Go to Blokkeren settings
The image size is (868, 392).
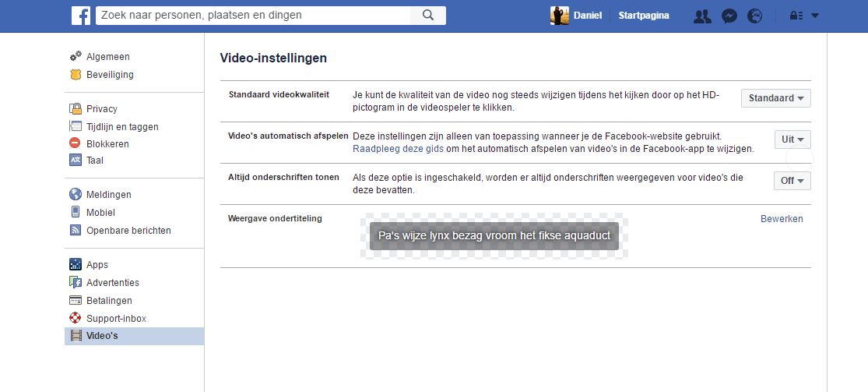pyautogui.click(x=107, y=144)
